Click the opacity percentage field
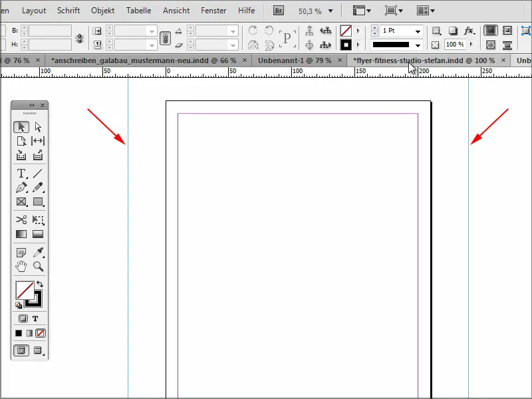This screenshot has height=399, width=532. pos(455,44)
